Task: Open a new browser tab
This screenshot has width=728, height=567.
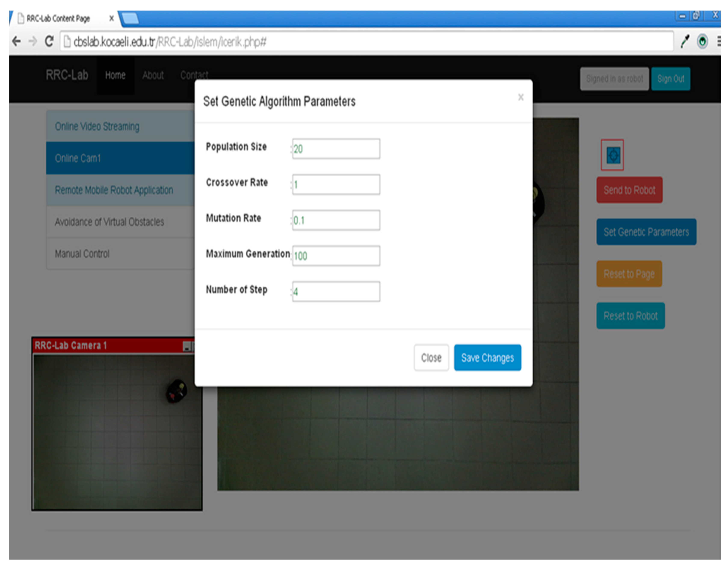Action: 130,19
